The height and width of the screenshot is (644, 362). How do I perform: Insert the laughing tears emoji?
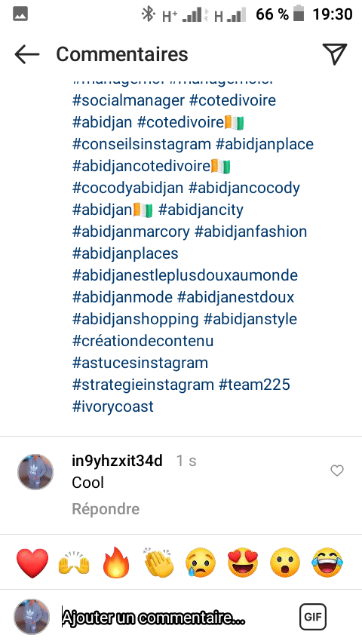(327, 563)
